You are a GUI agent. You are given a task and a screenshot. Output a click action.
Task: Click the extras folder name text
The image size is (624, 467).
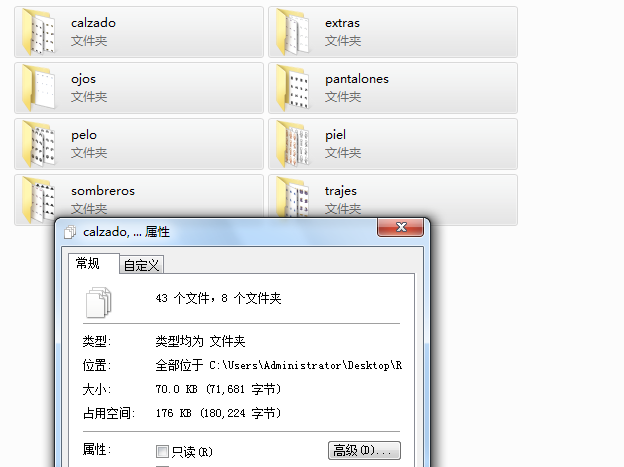342,23
